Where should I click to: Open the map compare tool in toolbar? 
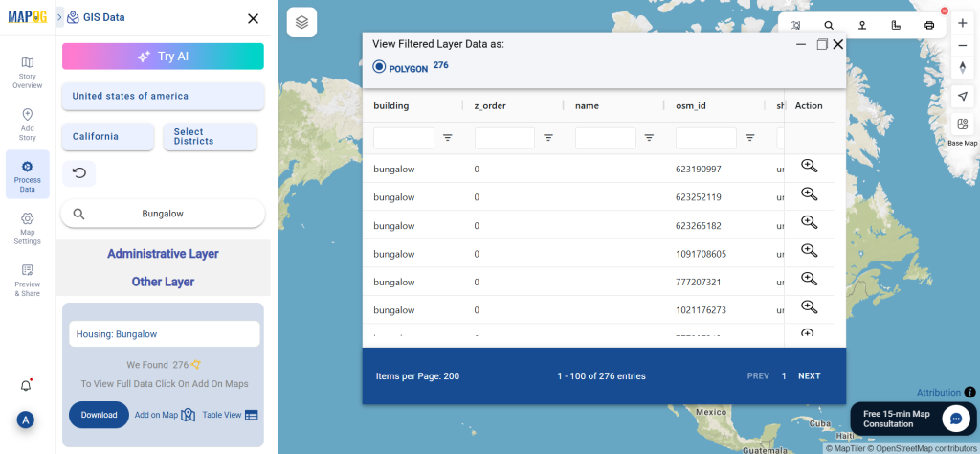click(795, 26)
